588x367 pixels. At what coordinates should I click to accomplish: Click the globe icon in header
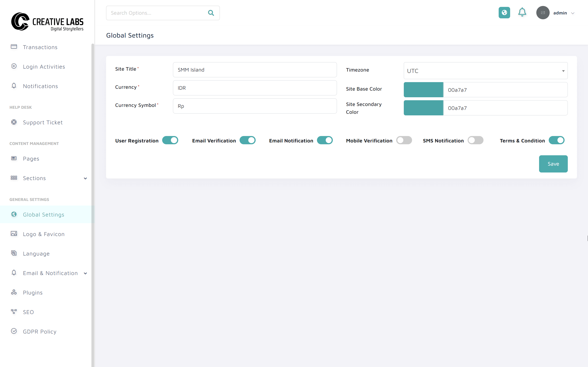tap(504, 13)
